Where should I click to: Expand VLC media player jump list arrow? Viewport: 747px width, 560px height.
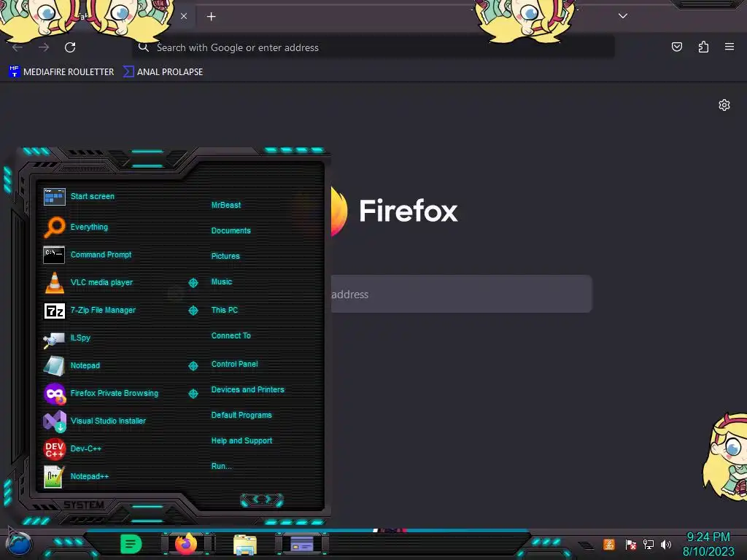point(193,283)
